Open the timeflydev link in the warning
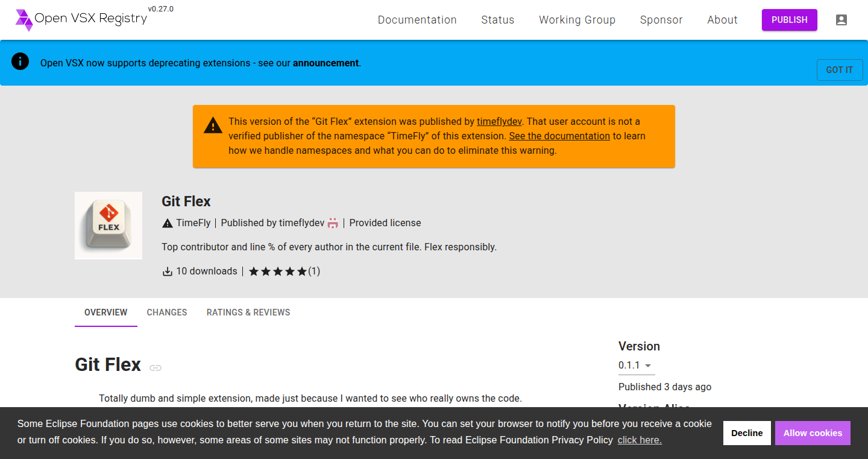868x459 pixels. pyautogui.click(x=499, y=122)
